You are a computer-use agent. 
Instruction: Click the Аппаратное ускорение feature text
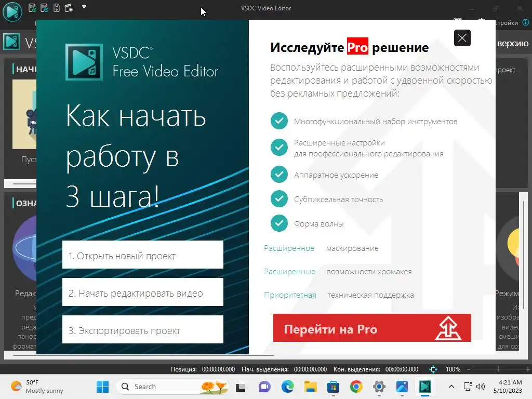(336, 175)
